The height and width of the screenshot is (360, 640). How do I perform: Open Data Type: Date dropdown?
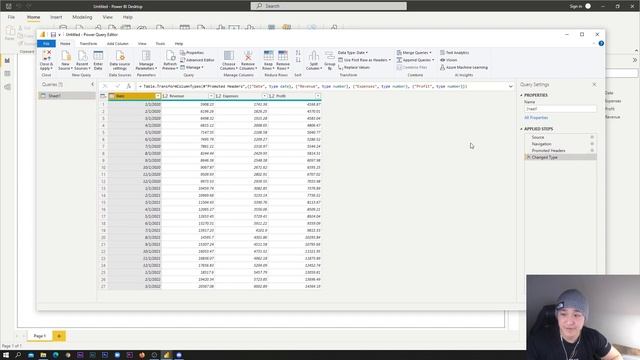click(x=353, y=53)
